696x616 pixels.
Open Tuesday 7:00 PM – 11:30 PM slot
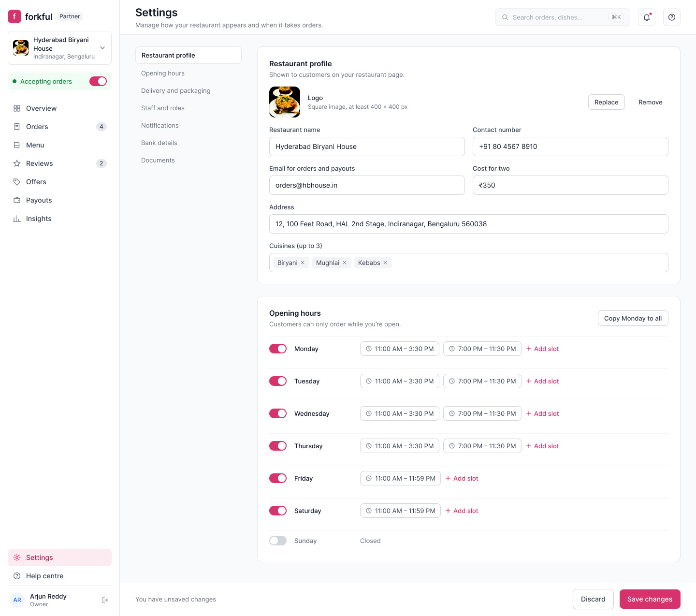point(482,381)
